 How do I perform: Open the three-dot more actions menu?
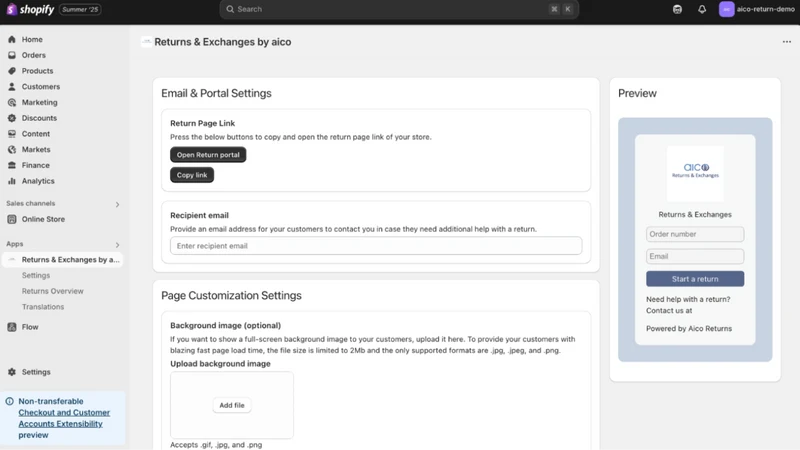[x=787, y=42]
